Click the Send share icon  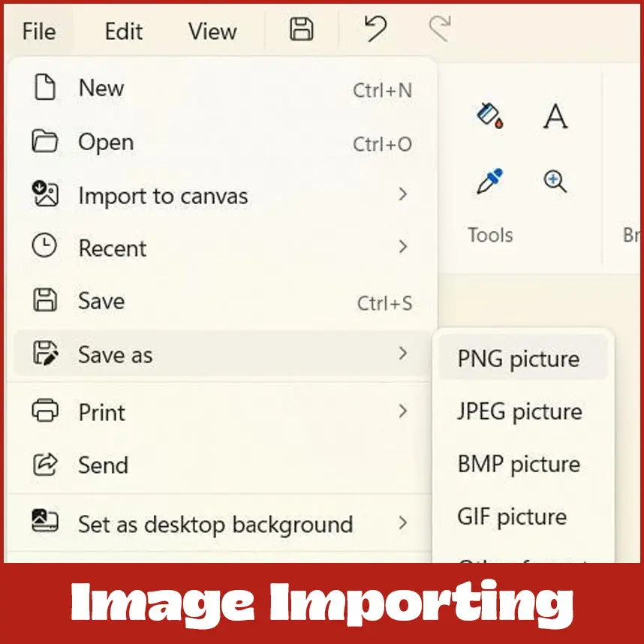coord(45,465)
